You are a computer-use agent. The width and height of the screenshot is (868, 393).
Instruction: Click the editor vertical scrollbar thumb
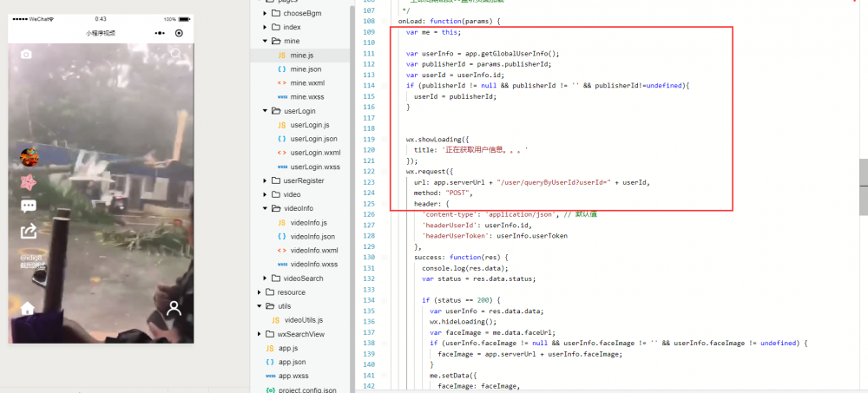864,189
